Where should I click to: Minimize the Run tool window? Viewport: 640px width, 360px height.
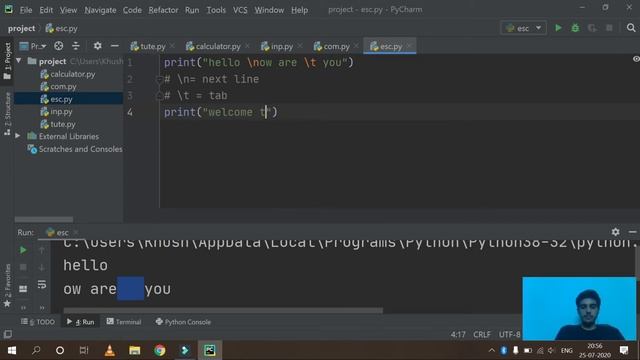tap(632, 232)
